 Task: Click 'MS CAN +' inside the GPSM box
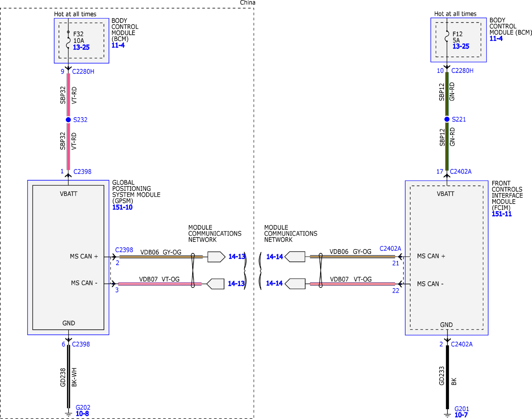point(84,256)
